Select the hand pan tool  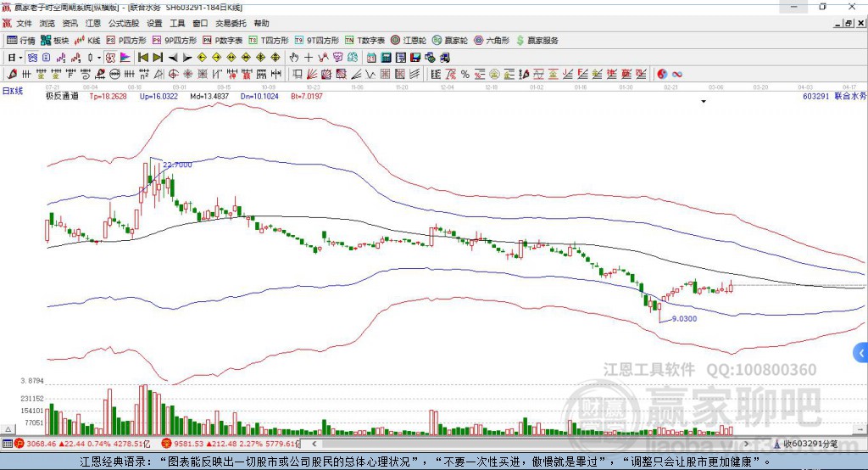[x=293, y=58]
